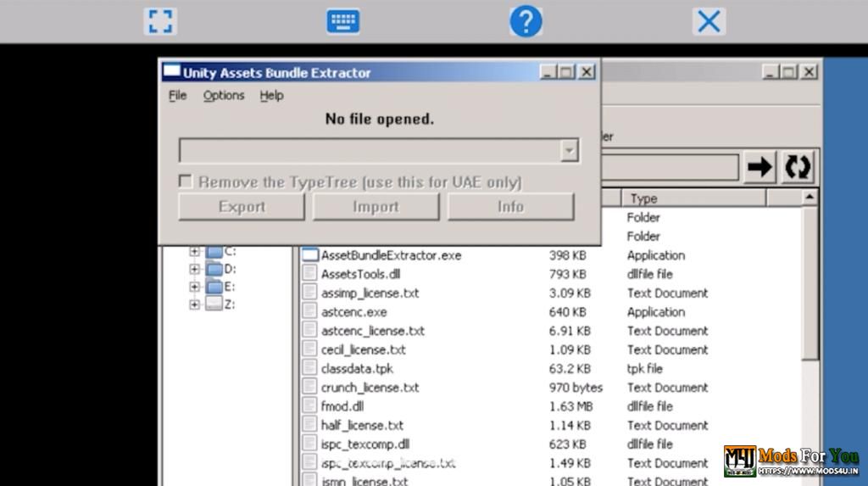Select the 'AssetsTools.dll' file name

[360, 274]
